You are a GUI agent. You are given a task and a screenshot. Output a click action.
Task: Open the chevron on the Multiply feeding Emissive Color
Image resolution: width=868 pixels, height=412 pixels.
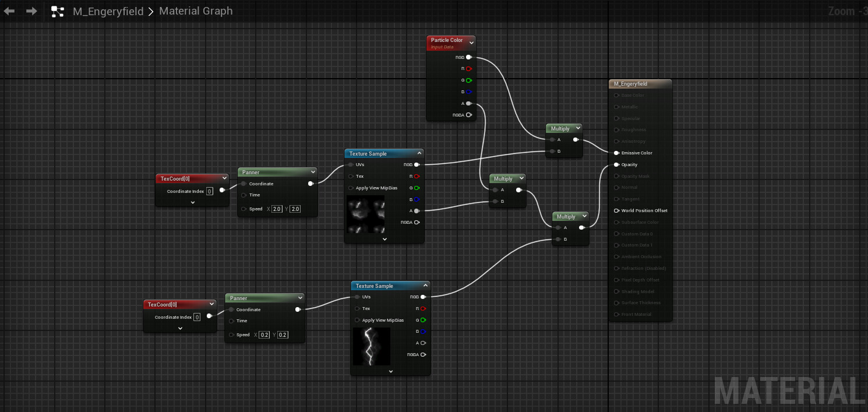point(578,128)
